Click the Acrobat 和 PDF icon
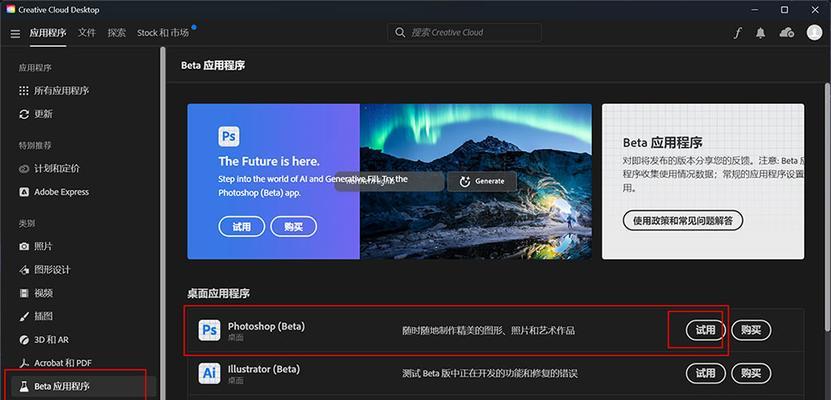The height and width of the screenshot is (400, 831). coord(24,363)
